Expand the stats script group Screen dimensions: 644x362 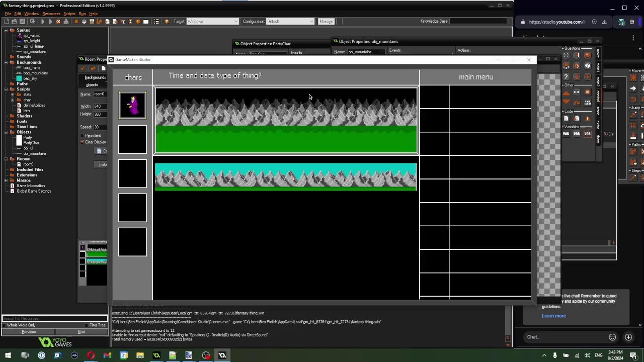click(x=13, y=95)
